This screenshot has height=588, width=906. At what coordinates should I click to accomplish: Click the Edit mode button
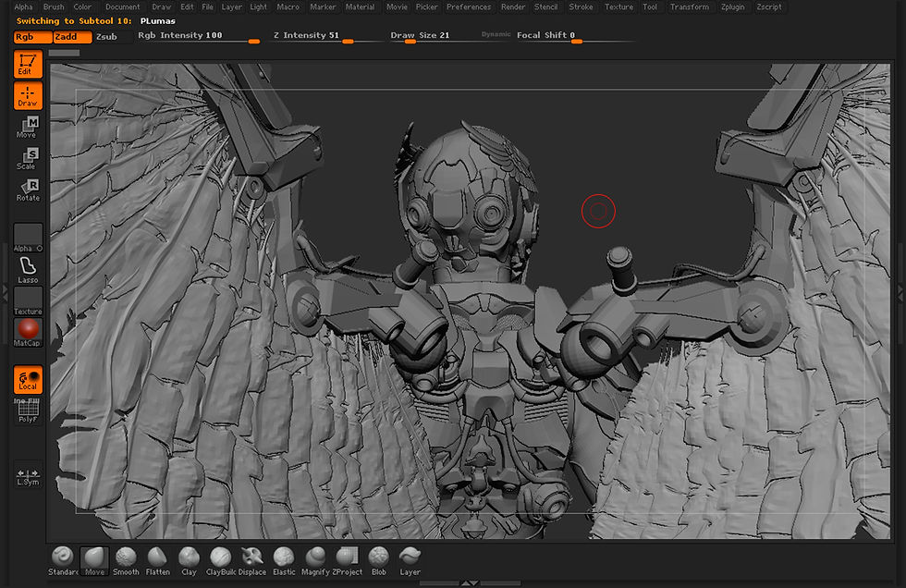28,65
